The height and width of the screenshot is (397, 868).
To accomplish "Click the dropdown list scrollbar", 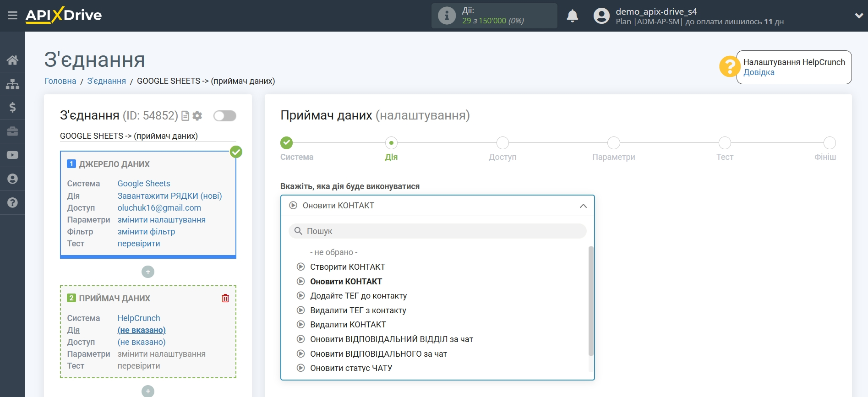I will click(591, 301).
